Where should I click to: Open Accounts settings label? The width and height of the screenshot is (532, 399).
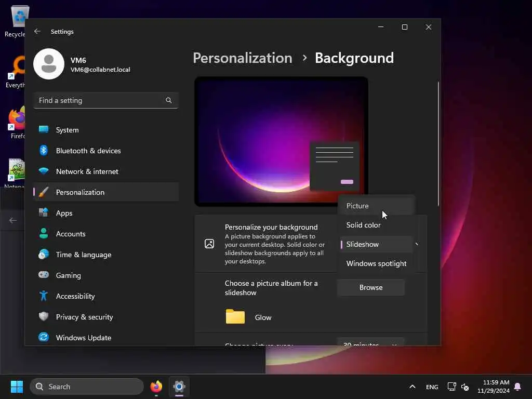click(71, 234)
